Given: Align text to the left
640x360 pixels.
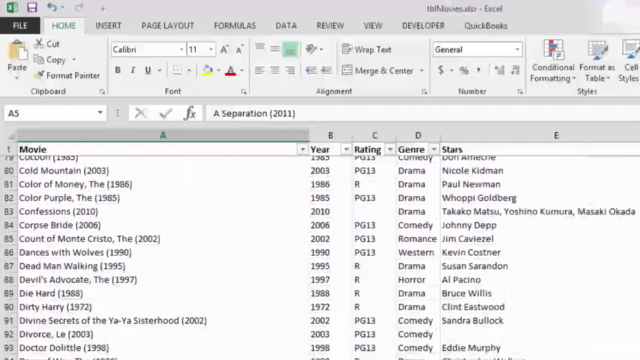Looking at the screenshot, I should pos(260,70).
